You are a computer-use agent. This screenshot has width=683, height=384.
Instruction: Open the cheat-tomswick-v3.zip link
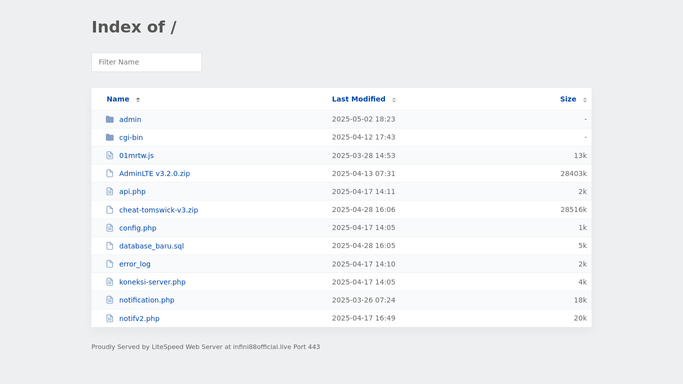click(x=159, y=210)
